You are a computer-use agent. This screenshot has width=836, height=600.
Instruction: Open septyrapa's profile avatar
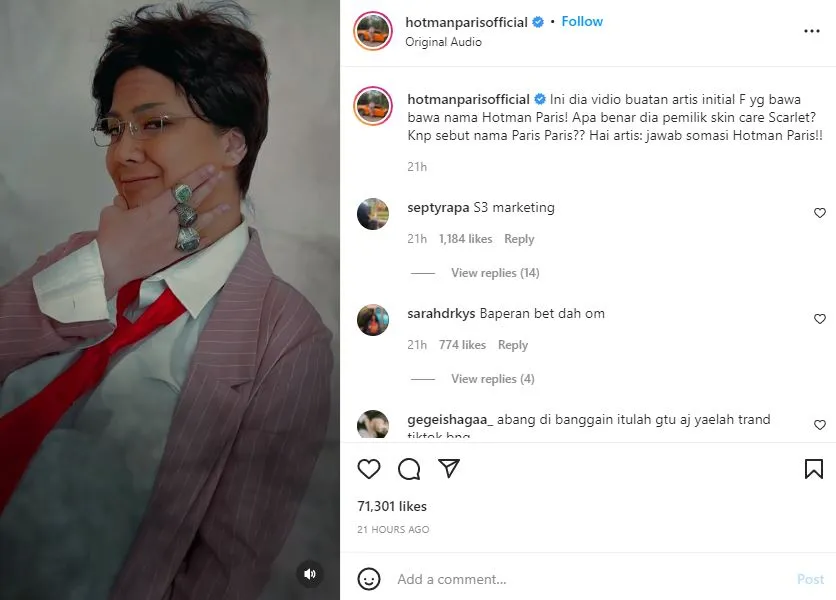[373, 214]
